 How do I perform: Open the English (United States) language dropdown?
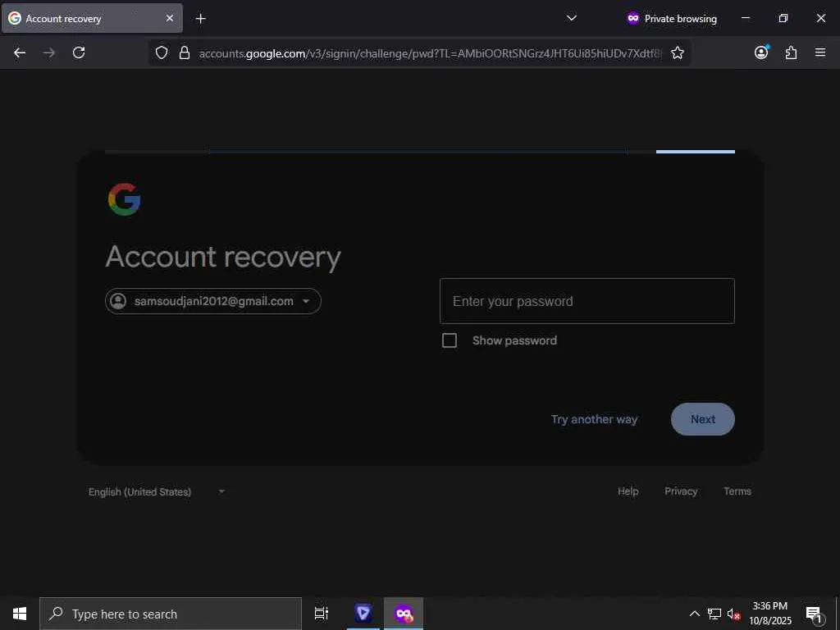pyautogui.click(x=157, y=492)
